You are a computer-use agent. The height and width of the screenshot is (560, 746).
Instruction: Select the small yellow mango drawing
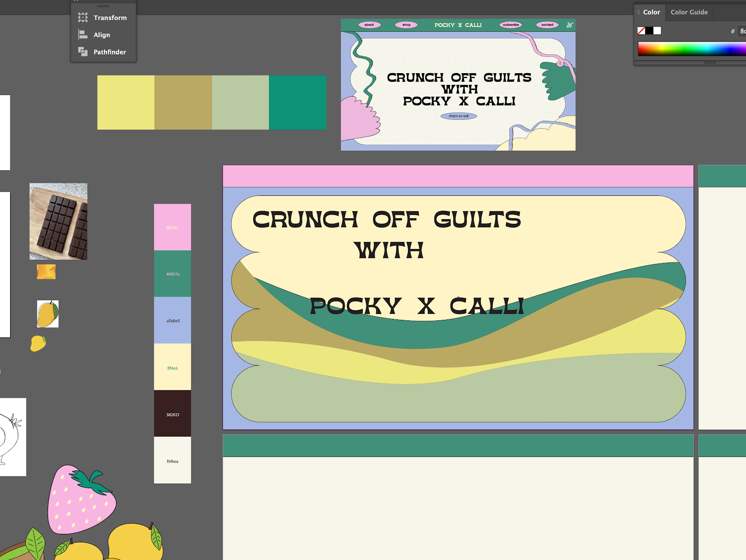[38, 343]
